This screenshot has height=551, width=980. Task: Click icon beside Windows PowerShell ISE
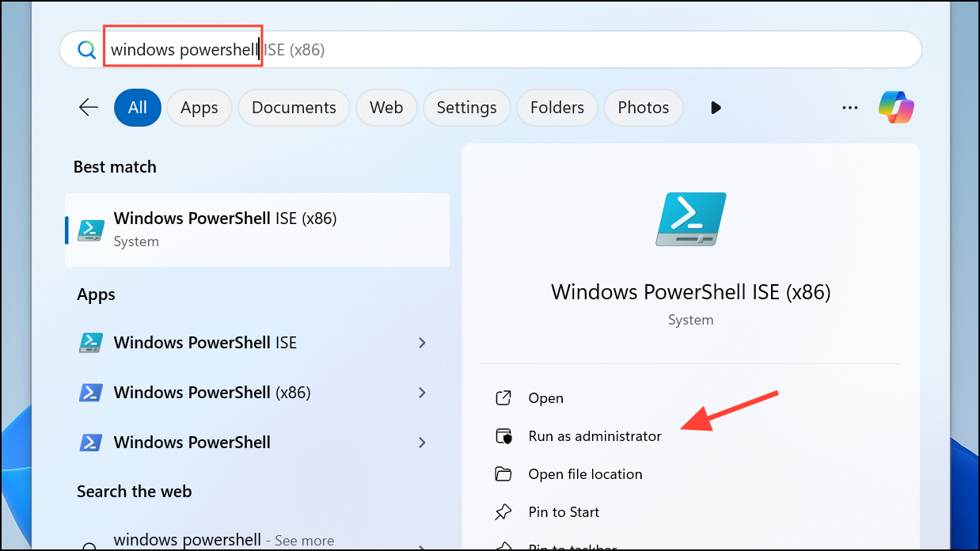tap(91, 343)
